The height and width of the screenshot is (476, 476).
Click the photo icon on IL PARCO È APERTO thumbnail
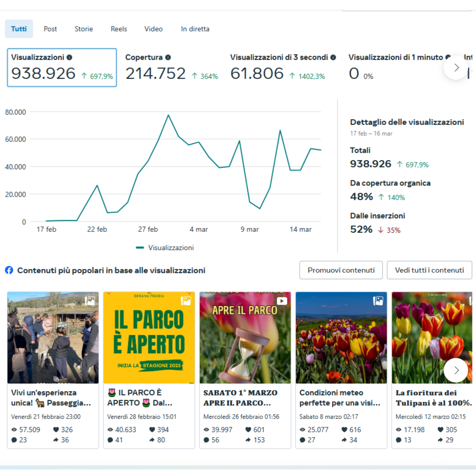(186, 301)
